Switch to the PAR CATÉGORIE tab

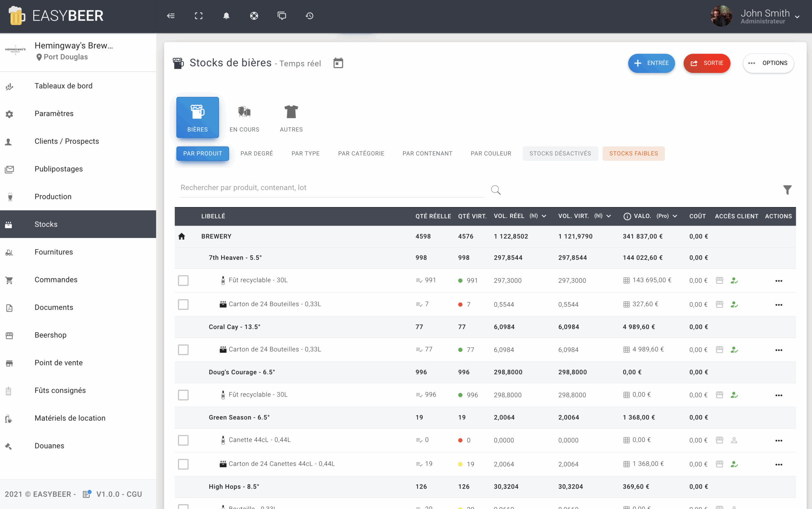pos(361,153)
